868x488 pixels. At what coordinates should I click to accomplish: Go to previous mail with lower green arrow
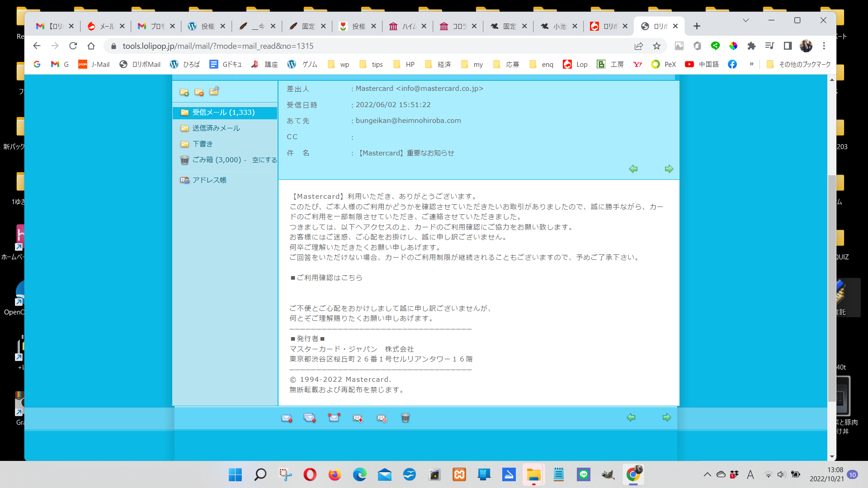[x=631, y=418]
